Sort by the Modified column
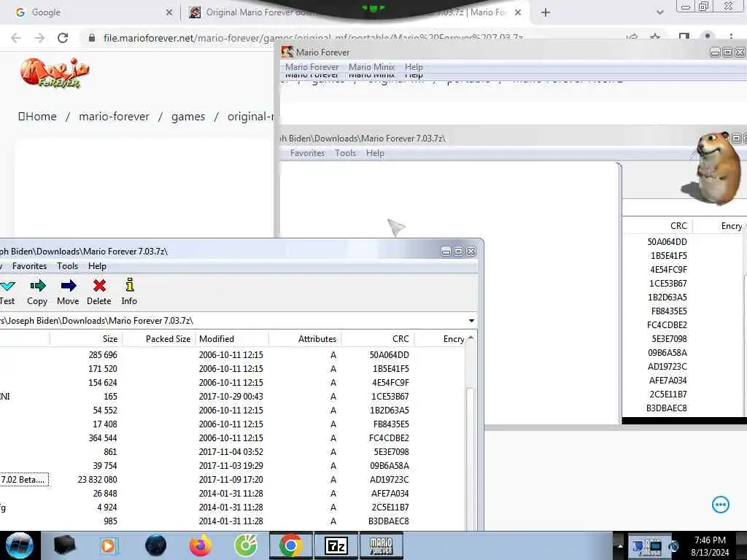The image size is (747, 560). [232, 339]
